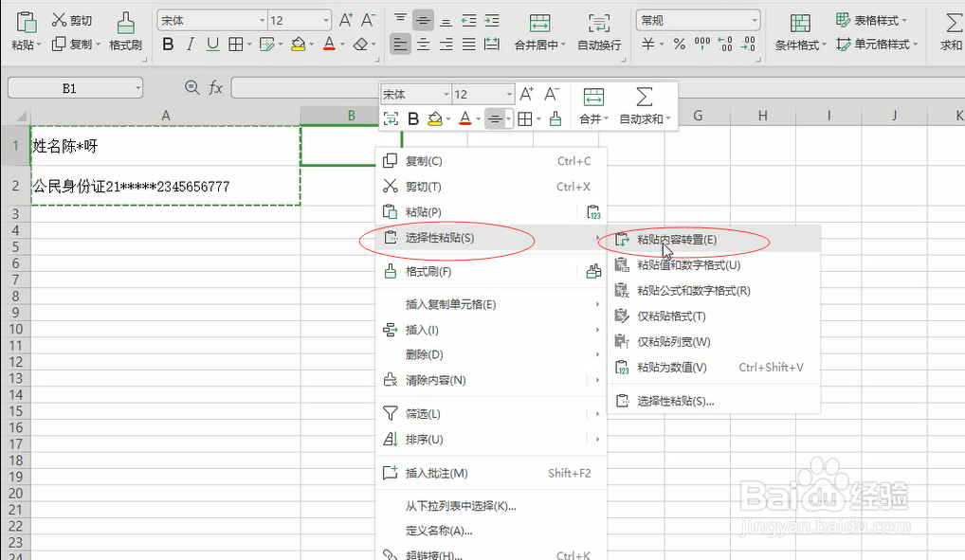Image resolution: width=965 pixels, height=560 pixels.
Task: Click mini toolbar fill color icon
Action: (436, 118)
